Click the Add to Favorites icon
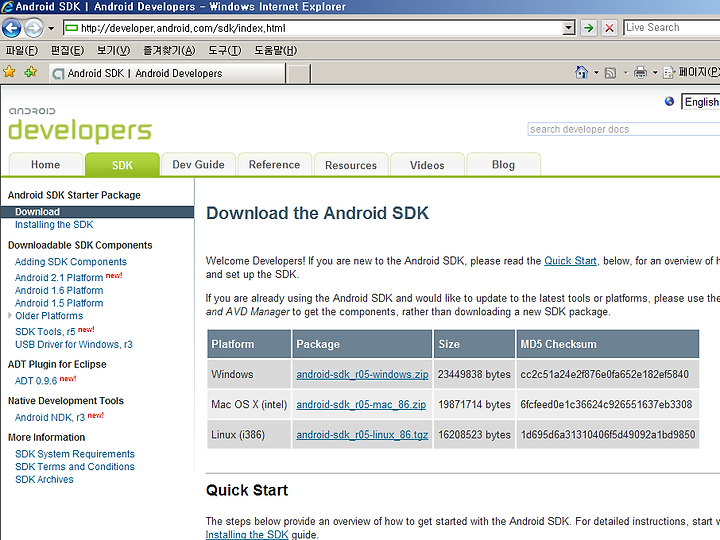Screen dimensions: 720x540 pos(31,72)
